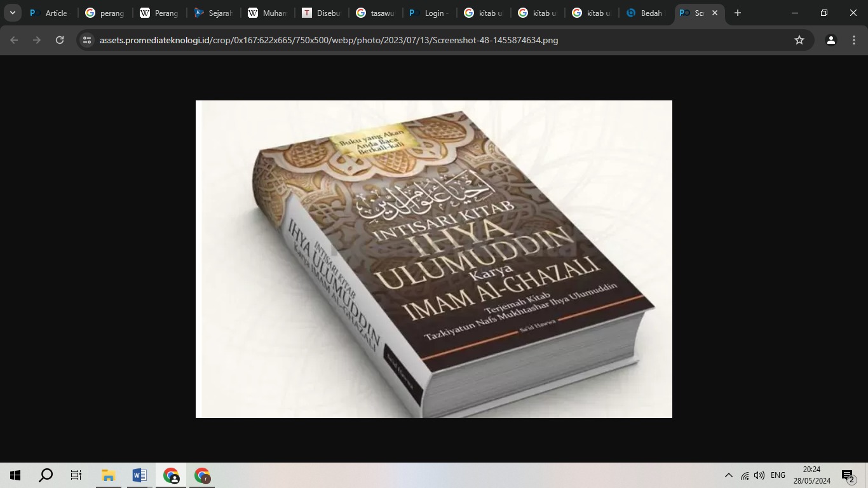Minimize the Chrome window

click(794, 13)
